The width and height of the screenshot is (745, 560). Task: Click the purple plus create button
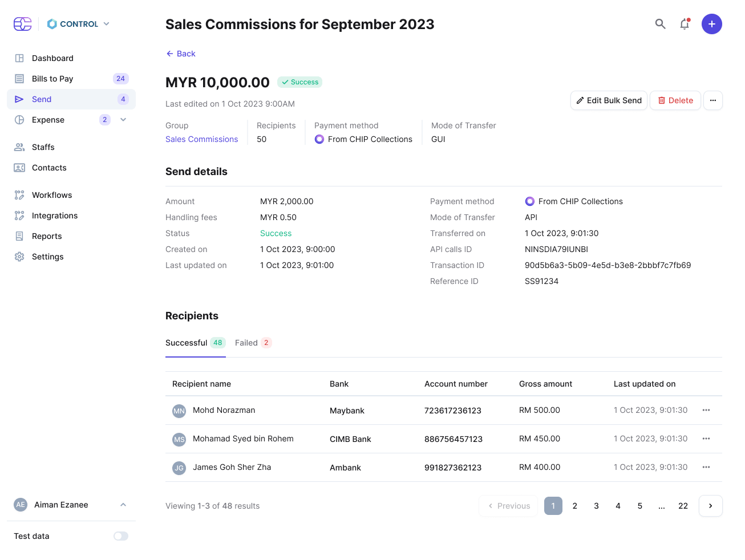711,24
